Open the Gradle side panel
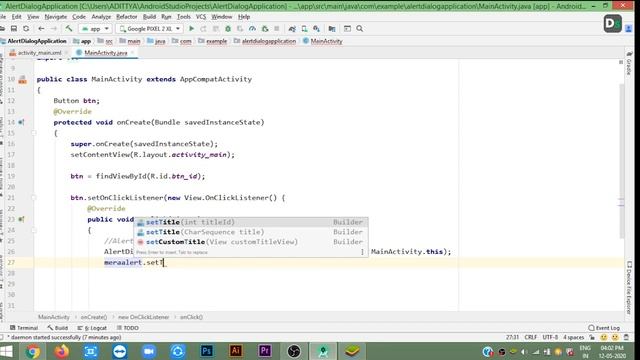Screen dimensions: 640x360 [x=629, y=64]
